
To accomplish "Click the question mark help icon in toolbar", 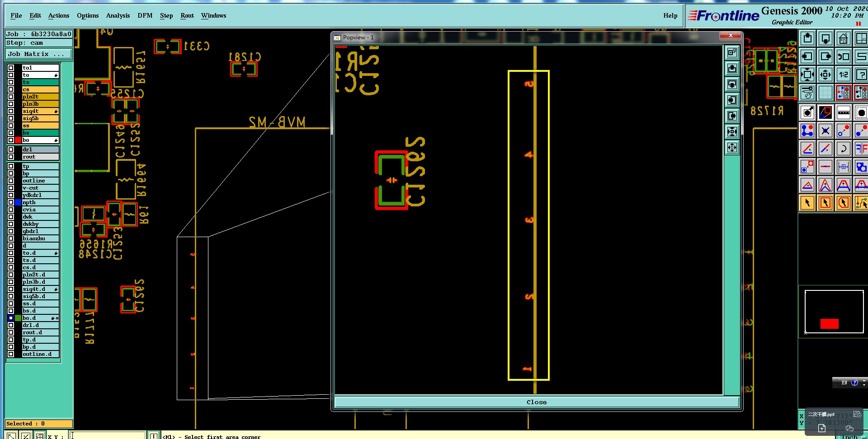I will [861, 75].
